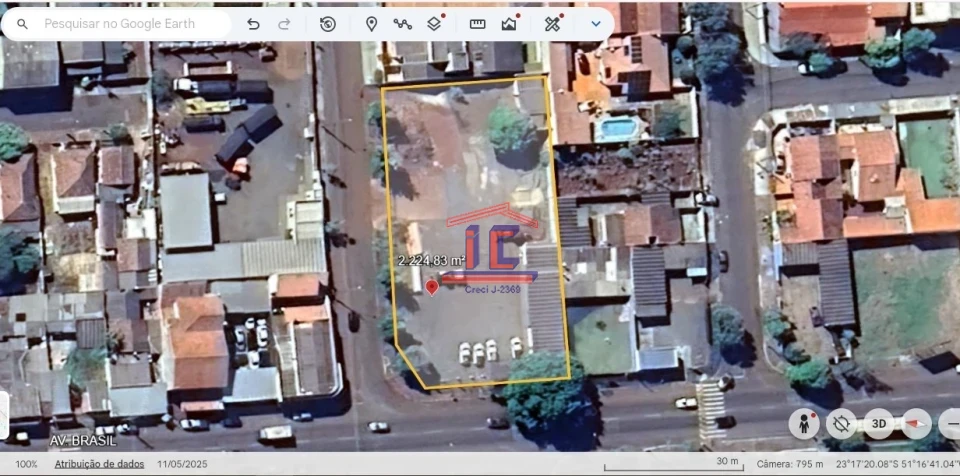The width and height of the screenshot is (960, 476).
Task: Switch to 3D view
Action: click(x=877, y=423)
